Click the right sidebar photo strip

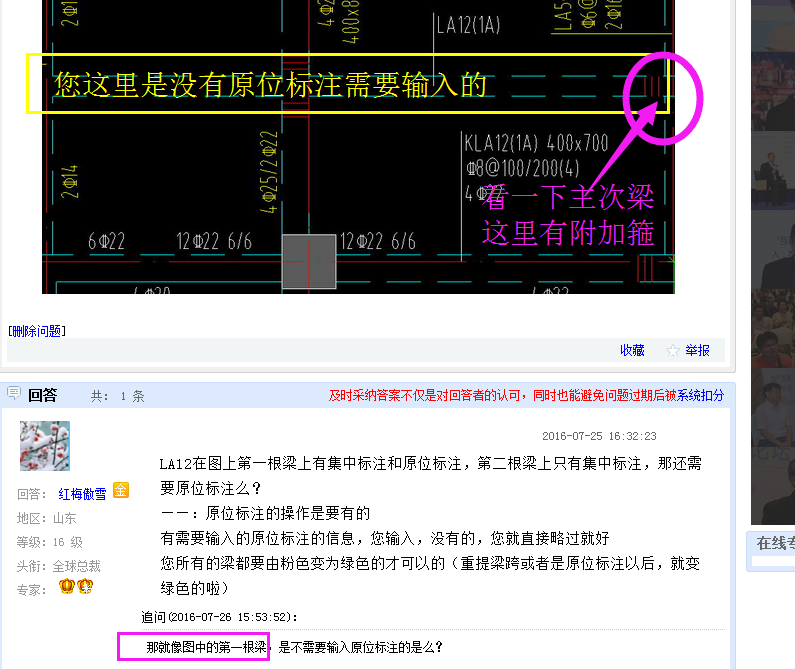[773, 262]
